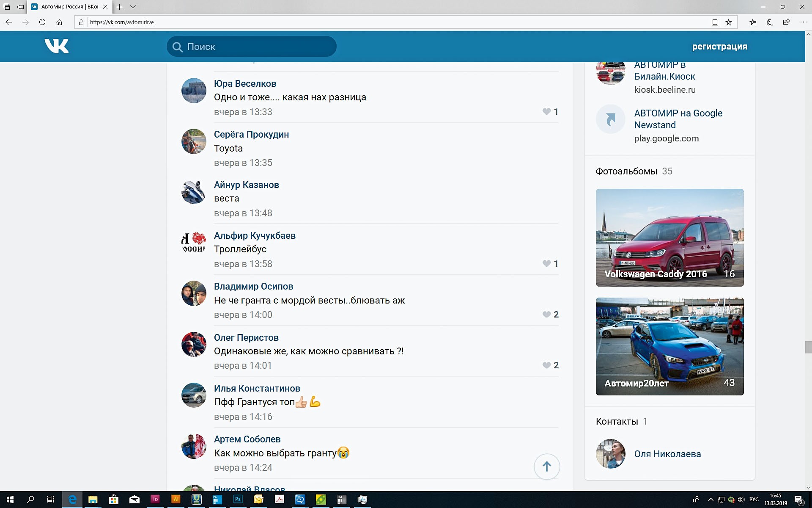
Task: Like Альфир Кучукбаев's Троллейбус comment
Action: click(x=546, y=264)
